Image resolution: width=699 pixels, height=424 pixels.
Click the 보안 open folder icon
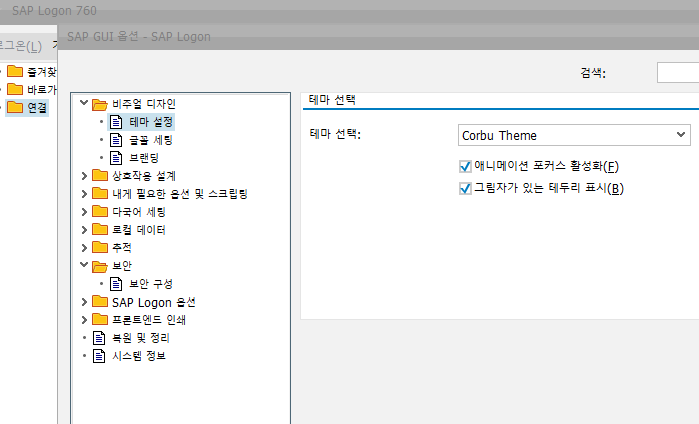(x=99, y=266)
